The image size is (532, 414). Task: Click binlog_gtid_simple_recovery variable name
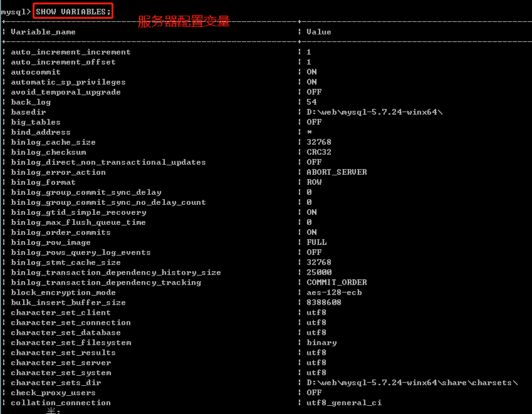[79, 212]
